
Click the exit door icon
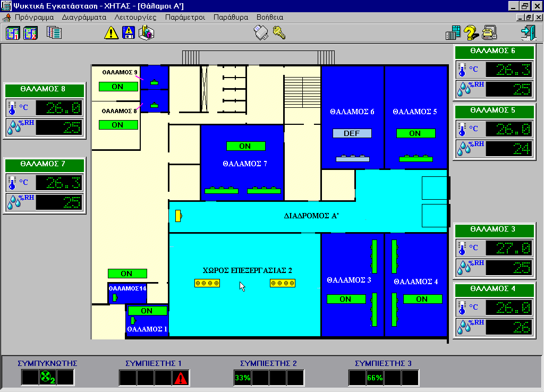(x=528, y=33)
